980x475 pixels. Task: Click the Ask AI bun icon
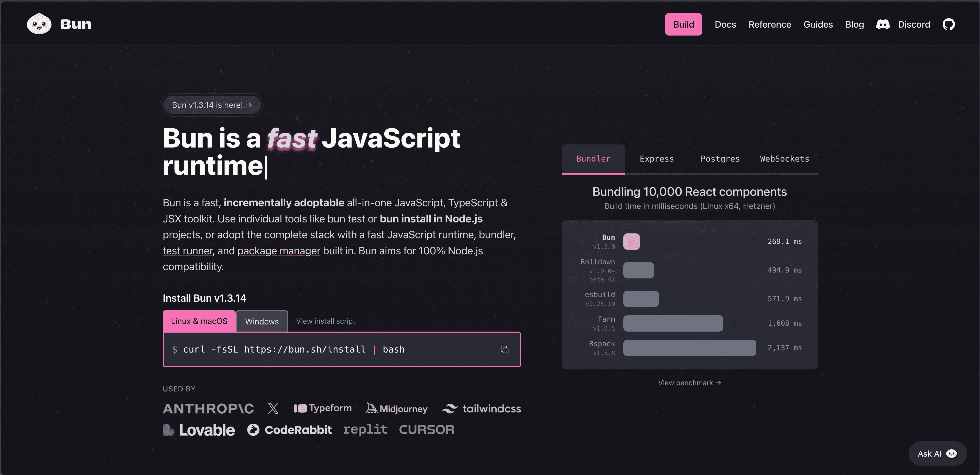click(x=951, y=453)
